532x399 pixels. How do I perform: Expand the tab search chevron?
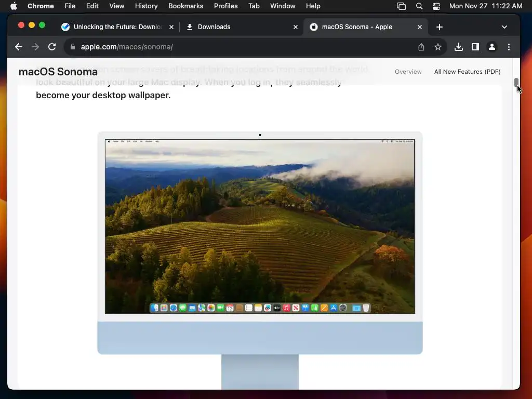click(x=504, y=27)
